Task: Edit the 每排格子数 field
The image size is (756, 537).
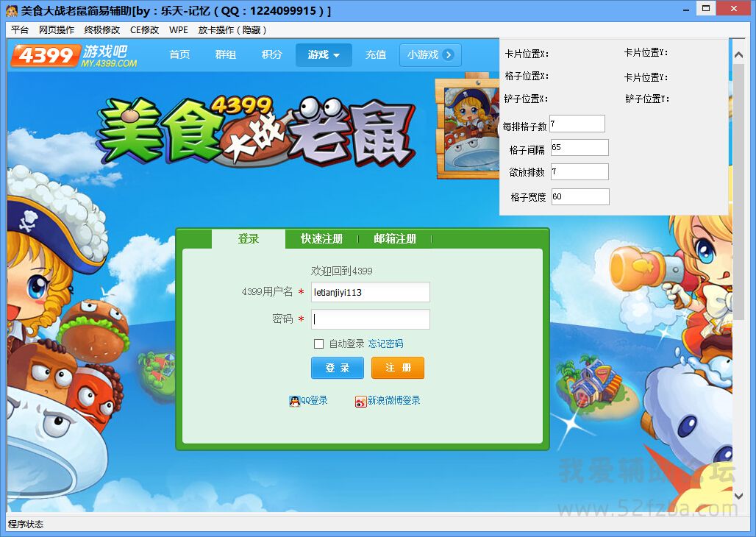Action: 577,124
